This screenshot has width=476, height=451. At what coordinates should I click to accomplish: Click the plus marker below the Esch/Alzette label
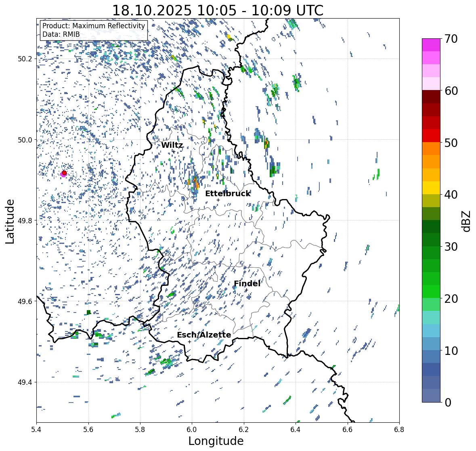pyautogui.click(x=189, y=342)
